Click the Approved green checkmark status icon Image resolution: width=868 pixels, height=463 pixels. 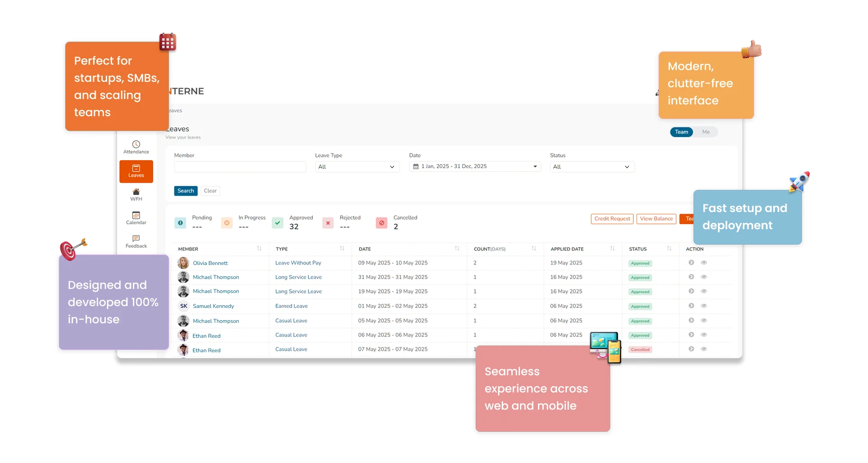pos(278,223)
